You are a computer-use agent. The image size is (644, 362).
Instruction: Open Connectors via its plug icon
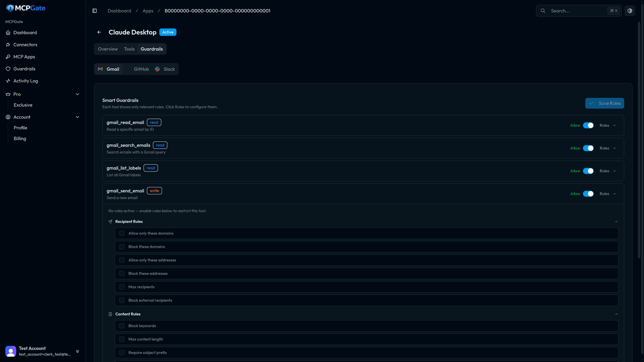8,45
